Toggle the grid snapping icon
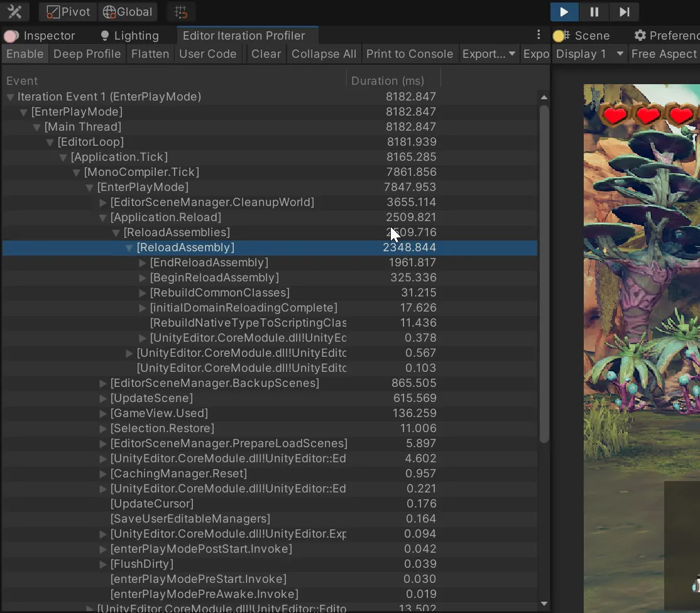 pyautogui.click(x=181, y=12)
